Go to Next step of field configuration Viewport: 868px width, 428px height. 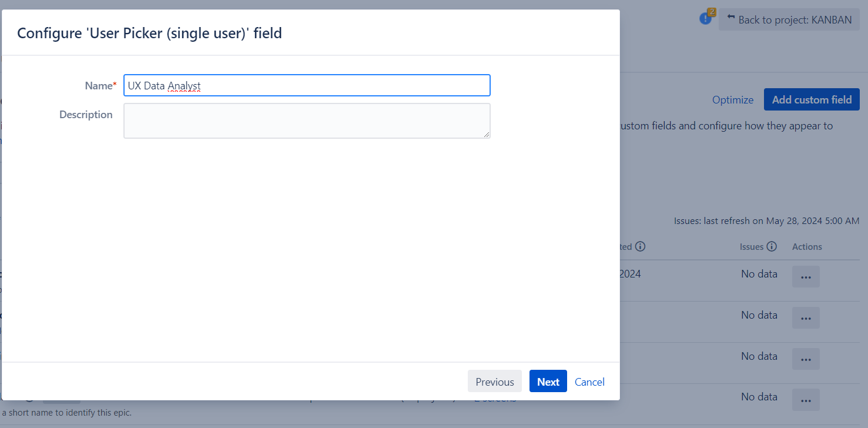(x=548, y=382)
